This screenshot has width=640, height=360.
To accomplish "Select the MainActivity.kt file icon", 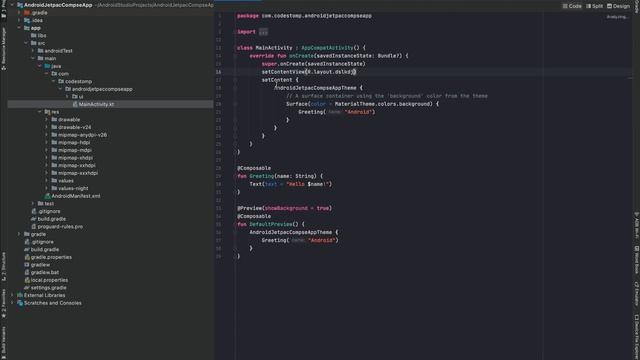I will pos(75,104).
